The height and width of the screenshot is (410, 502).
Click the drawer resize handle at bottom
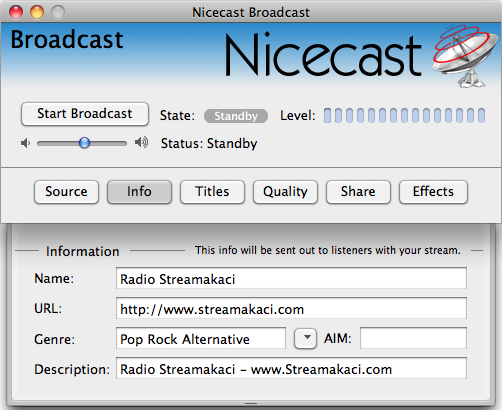click(x=251, y=404)
